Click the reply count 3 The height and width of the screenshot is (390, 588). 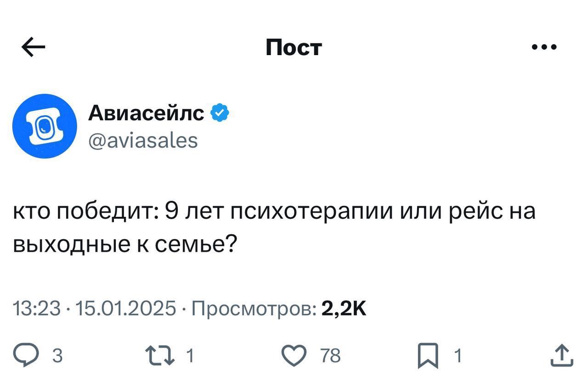pos(57,356)
